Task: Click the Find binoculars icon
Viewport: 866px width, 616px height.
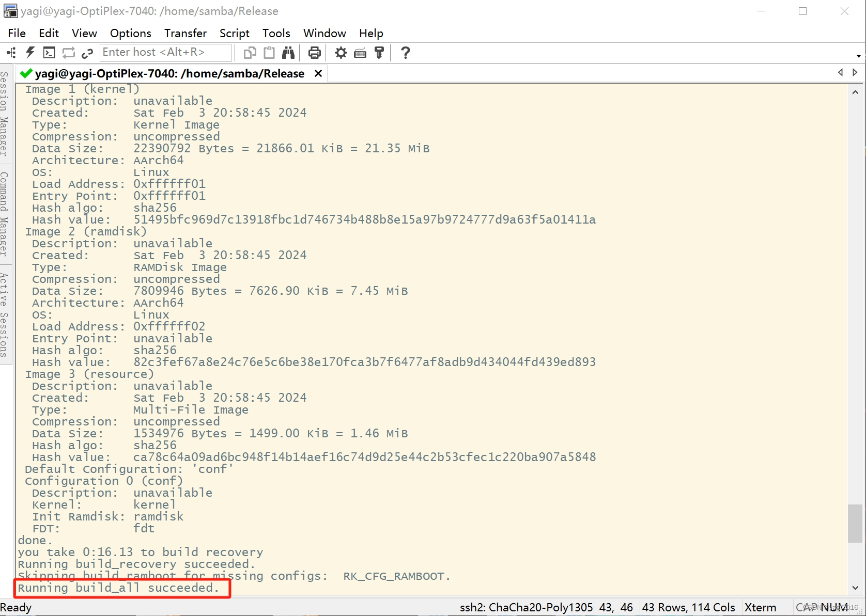Action: (288, 53)
